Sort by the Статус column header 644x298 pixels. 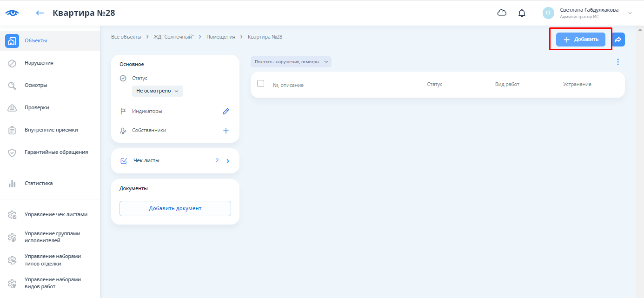click(x=434, y=84)
